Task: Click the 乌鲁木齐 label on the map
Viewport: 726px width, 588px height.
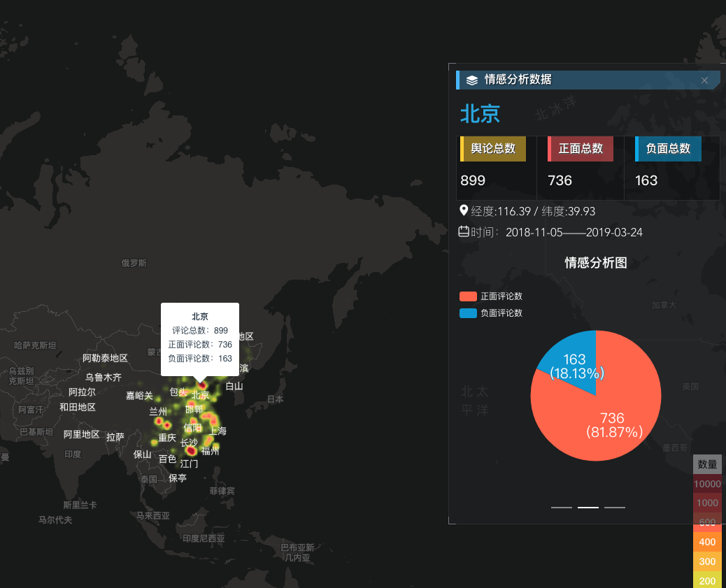Action: pos(104,378)
